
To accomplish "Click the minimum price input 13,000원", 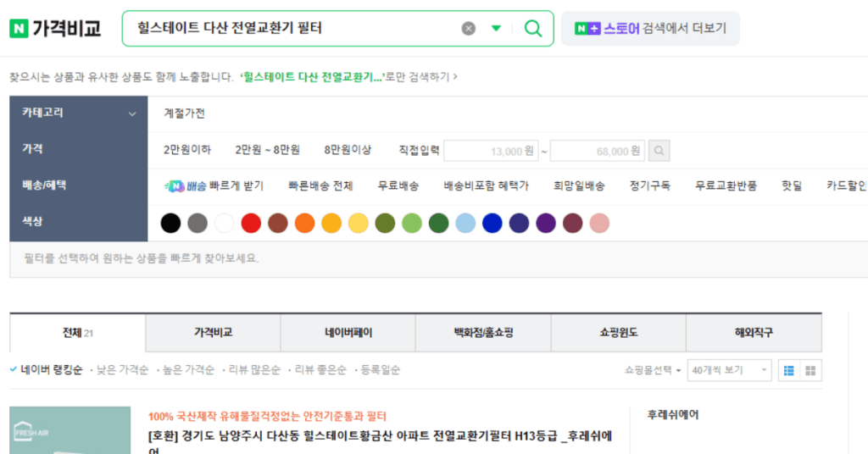I will point(491,151).
